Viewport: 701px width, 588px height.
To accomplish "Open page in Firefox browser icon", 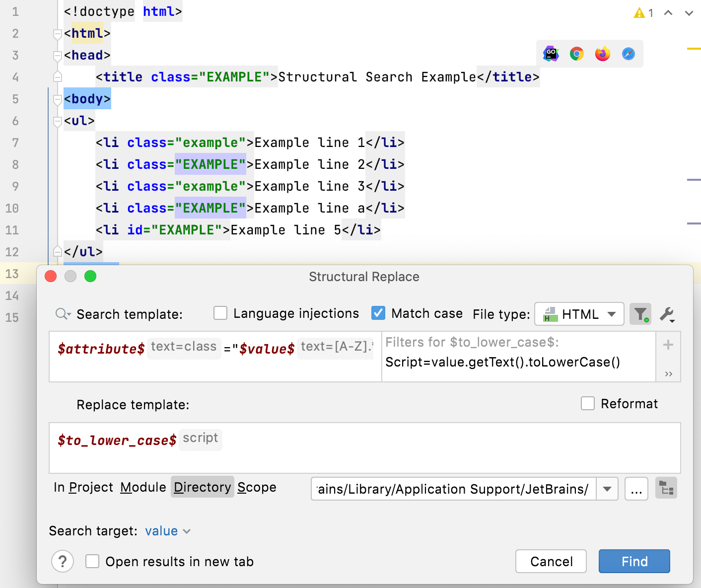I will (x=602, y=54).
